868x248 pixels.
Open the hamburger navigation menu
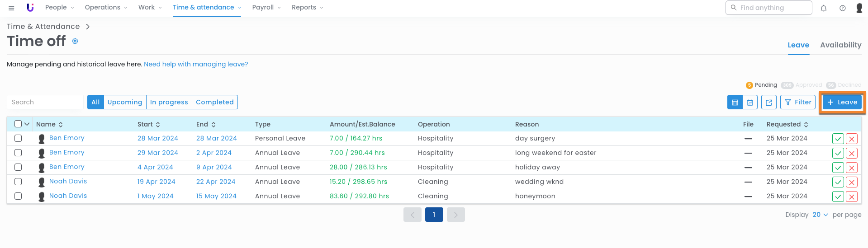point(11,8)
